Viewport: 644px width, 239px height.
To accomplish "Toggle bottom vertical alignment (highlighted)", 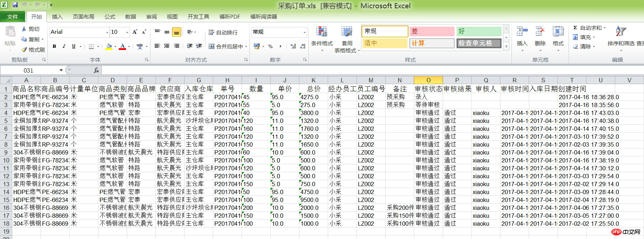I will click(177, 32).
